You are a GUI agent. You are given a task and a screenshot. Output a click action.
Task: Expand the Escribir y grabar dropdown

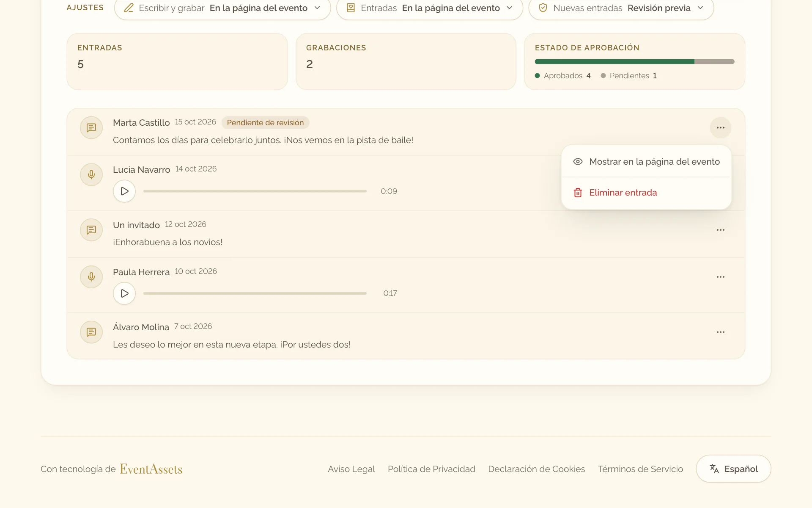tap(222, 8)
